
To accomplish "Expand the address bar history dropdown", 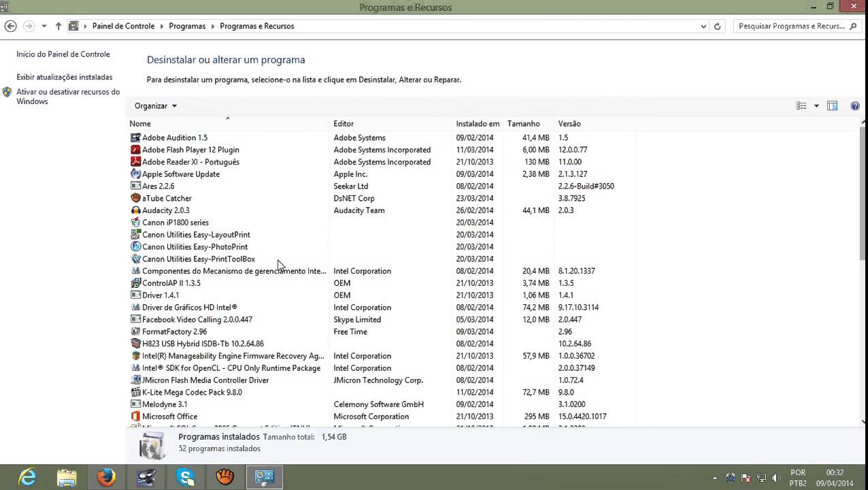I will (x=703, y=27).
